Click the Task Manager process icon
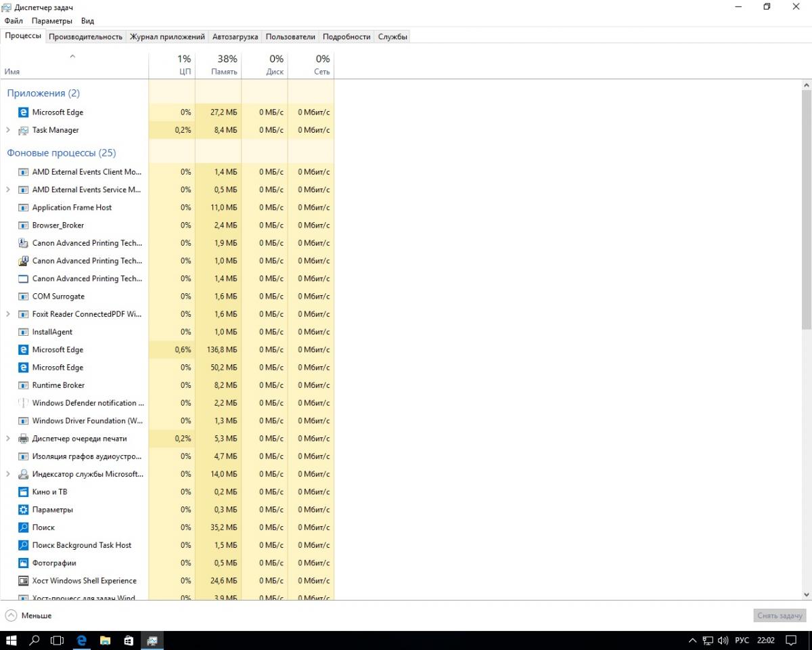The width and height of the screenshot is (812, 650). (x=23, y=130)
